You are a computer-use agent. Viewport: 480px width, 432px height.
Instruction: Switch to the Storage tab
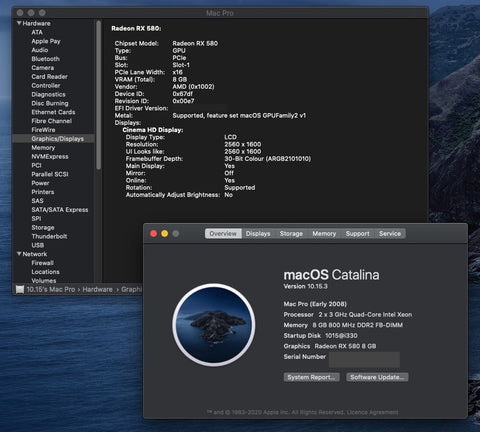coord(291,234)
